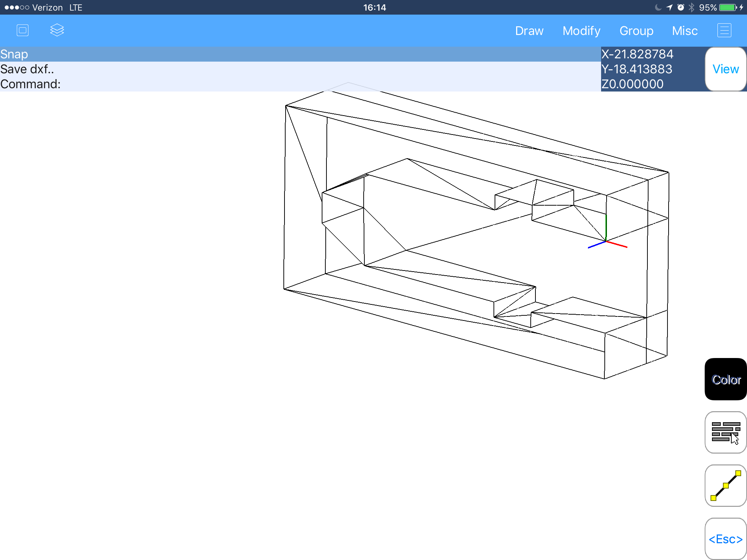
Task: Click the alarm clock status icon
Action: point(681,7)
